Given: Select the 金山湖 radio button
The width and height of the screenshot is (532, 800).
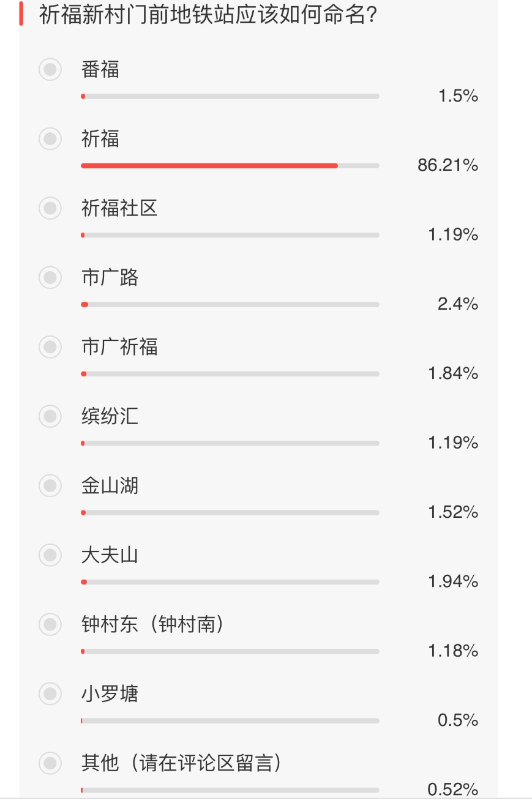Looking at the screenshot, I should (x=50, y=486).
